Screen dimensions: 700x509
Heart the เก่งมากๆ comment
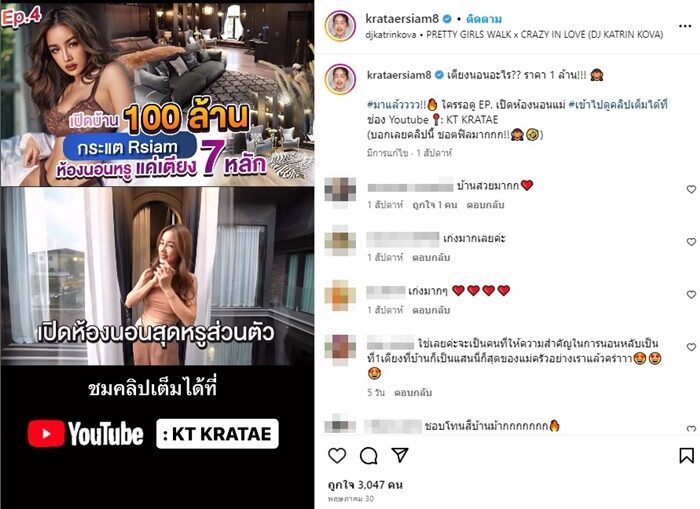[x=691, y=295]
